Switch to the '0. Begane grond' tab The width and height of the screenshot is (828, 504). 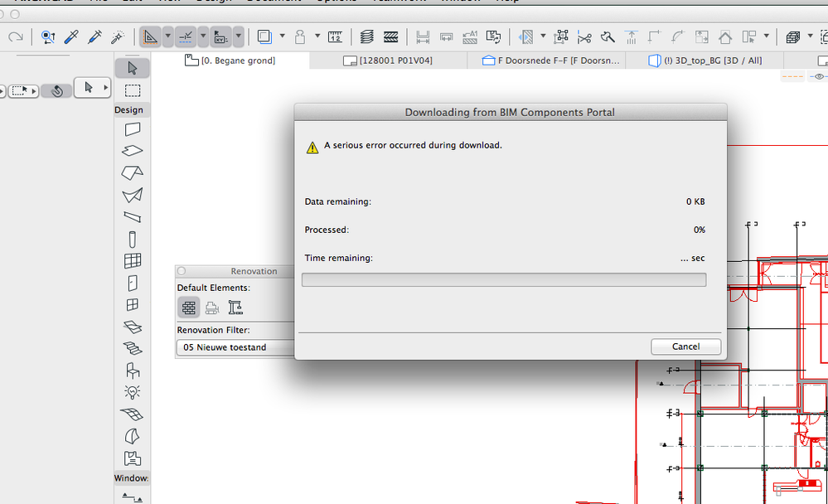click(x=230, y=61)
